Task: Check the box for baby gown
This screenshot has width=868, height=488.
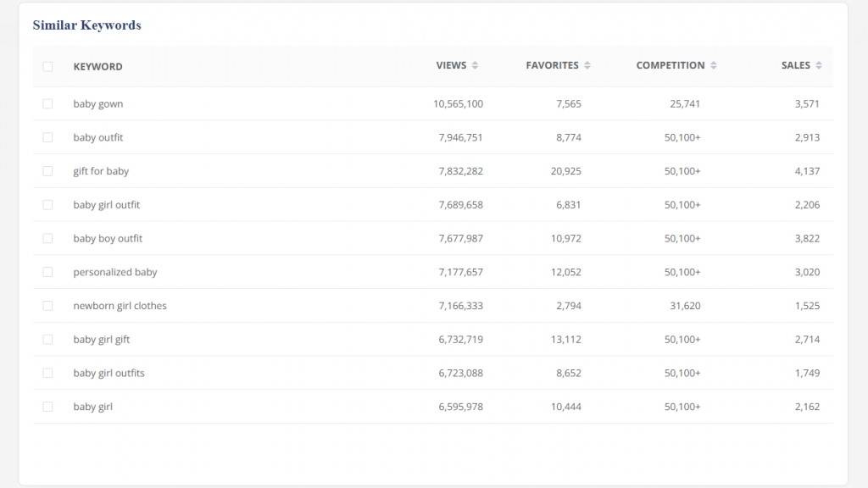Action: pos(47,104)
